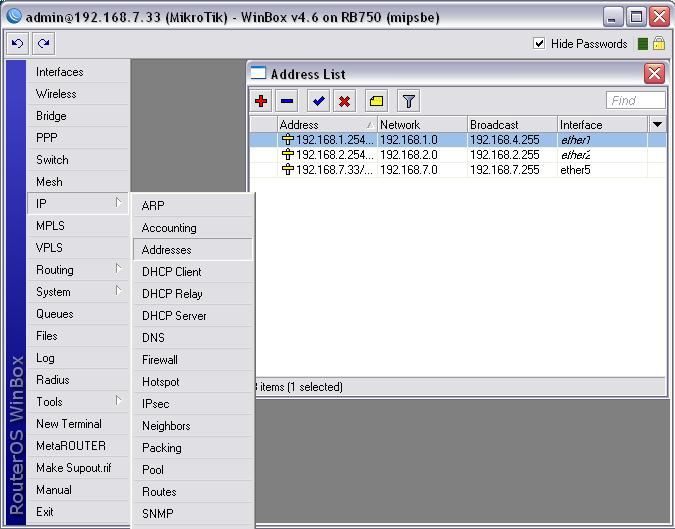Click the Network column header
The width and height of the screenshot is (675, 529).
click(422, 125)
